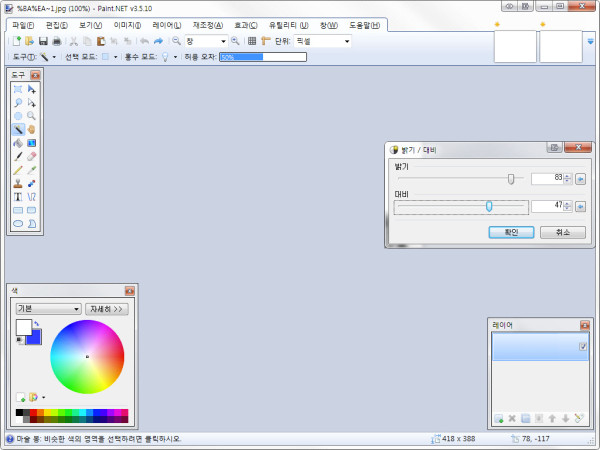
Task: Toggle the pixel grid icon
Action: [252, 41]
